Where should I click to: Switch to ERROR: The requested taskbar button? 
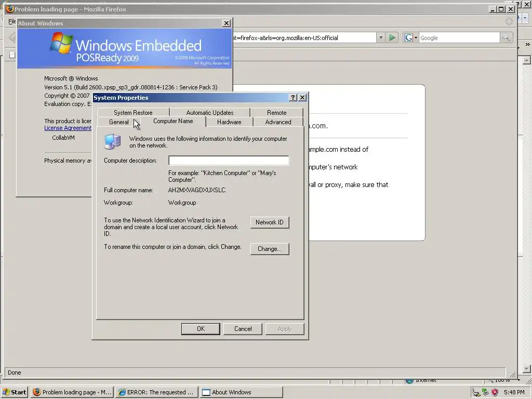point(156,392)
